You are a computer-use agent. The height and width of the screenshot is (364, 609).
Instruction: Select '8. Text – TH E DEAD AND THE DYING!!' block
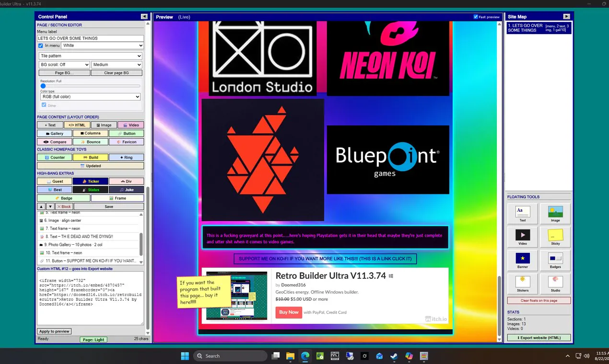[x=89, y=237]
